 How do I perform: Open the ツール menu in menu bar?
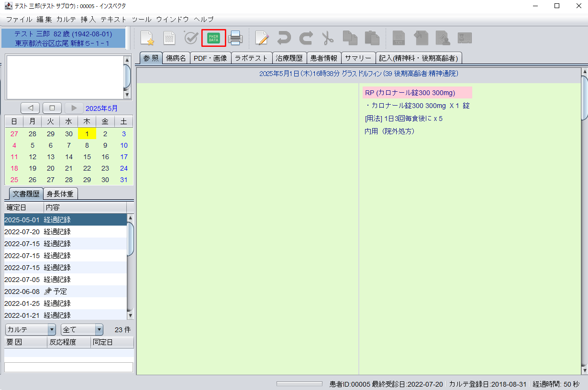coord(141,20)
